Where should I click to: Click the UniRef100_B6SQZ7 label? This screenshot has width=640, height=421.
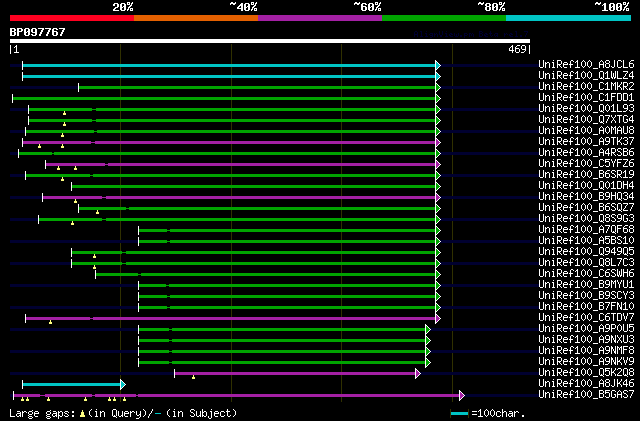[x=586, y=208]
